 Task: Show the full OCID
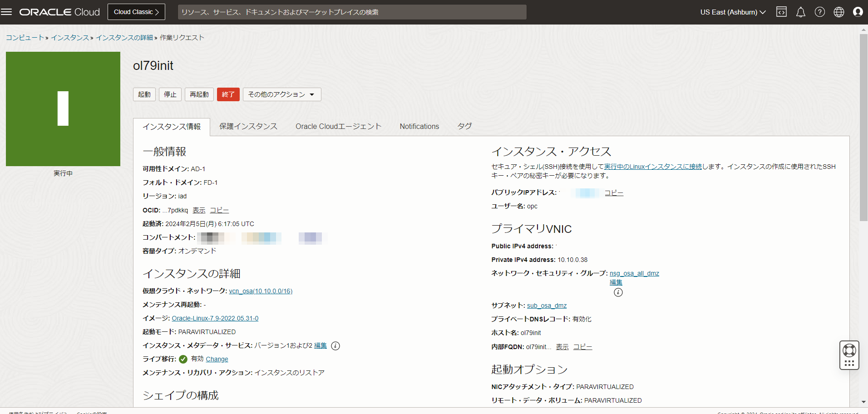tap(199, 210)
